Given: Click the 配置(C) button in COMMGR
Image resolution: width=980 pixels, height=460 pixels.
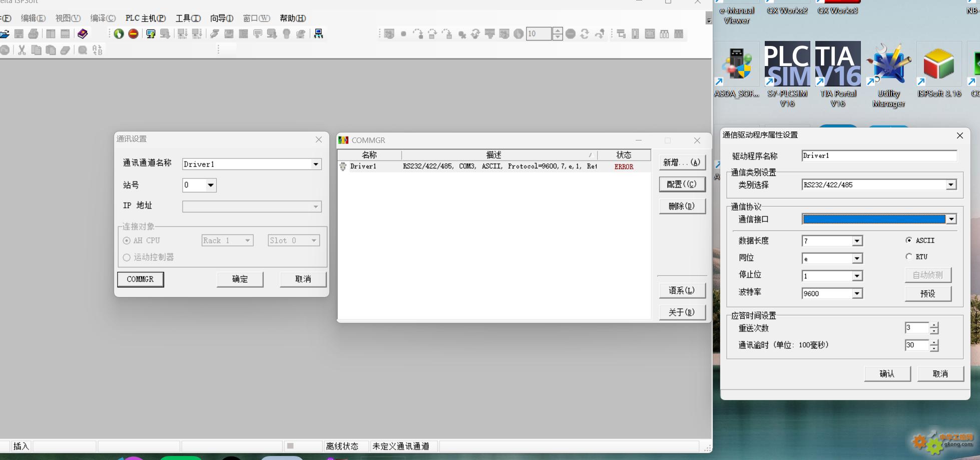Looking at the screenshot, I should pos(682,184).
